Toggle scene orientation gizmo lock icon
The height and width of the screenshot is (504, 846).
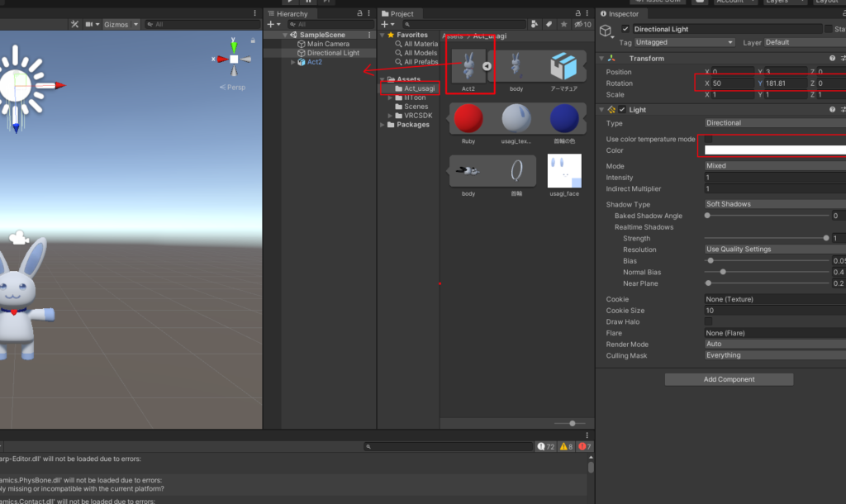coord(253,40)
